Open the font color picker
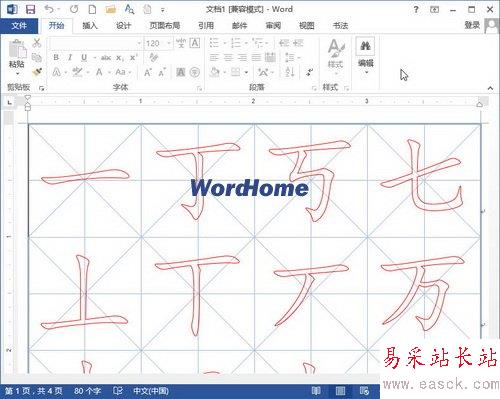This screenshot has width=500, height=399. pyautogui.click(x=99, y=72)
